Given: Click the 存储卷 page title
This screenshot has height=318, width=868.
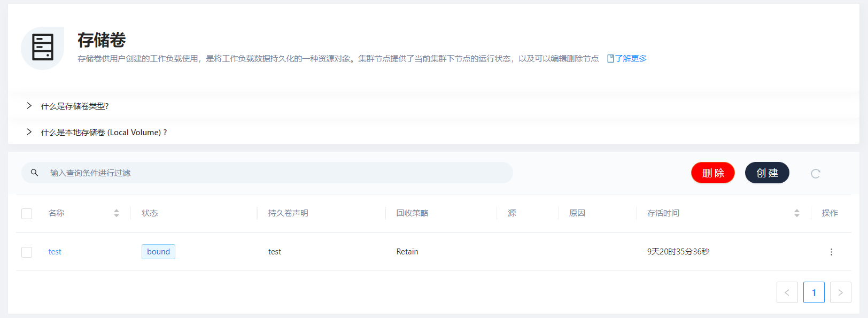Looking at the screenshot, I should 102,40.
